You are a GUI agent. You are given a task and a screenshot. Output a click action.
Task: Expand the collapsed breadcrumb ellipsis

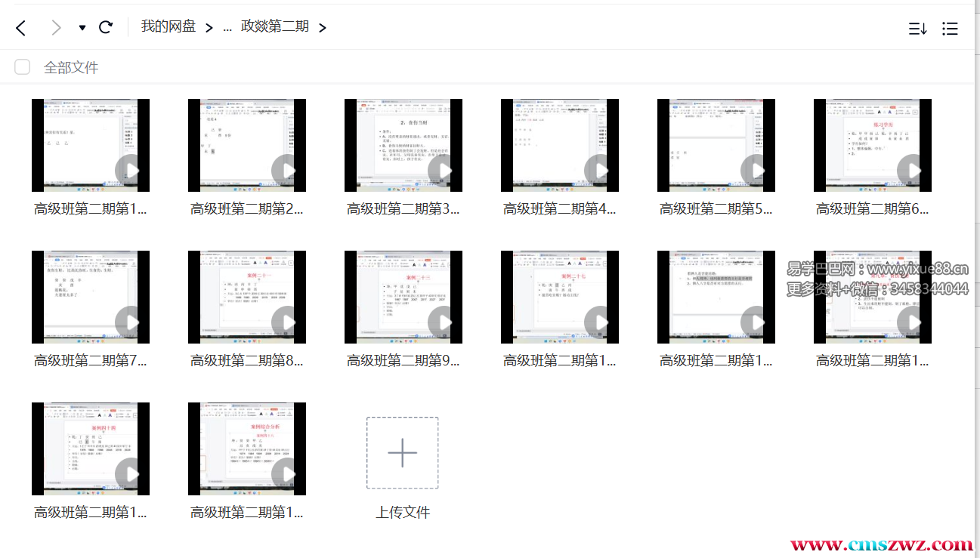[x=227, y=27]
